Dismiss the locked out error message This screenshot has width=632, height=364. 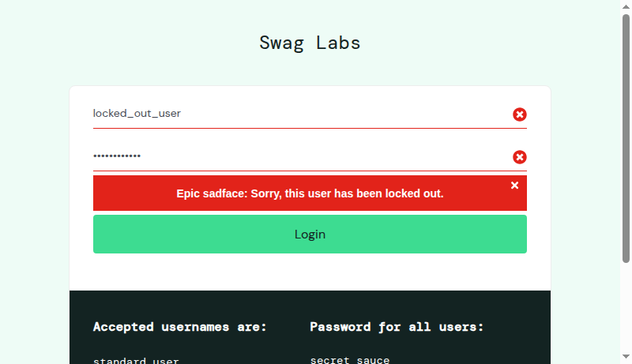pos(514,186)
